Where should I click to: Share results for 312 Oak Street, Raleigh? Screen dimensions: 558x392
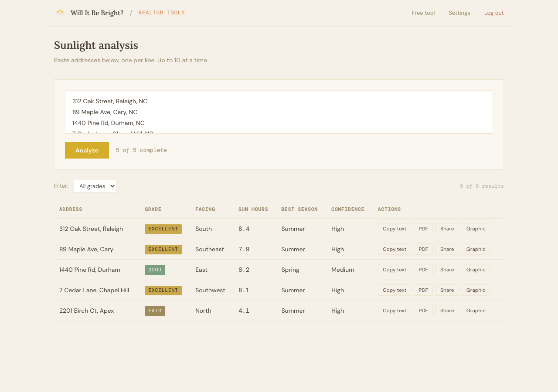point(447,228)
